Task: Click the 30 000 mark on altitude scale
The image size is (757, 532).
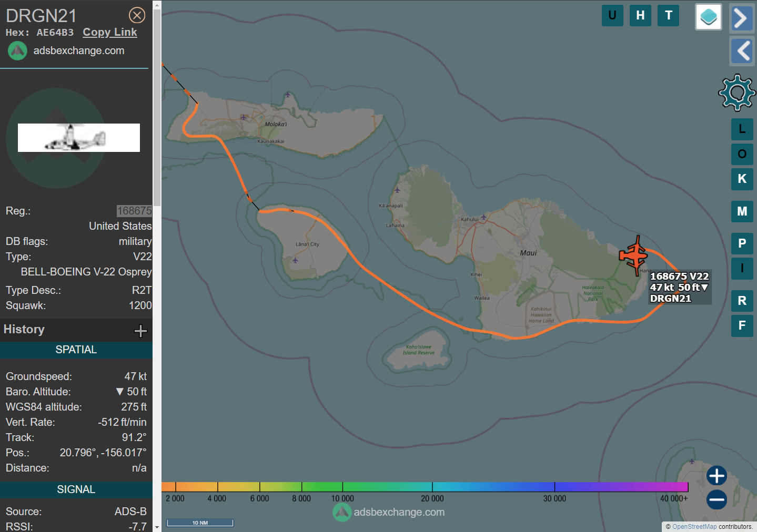Action: pos(554,498)
